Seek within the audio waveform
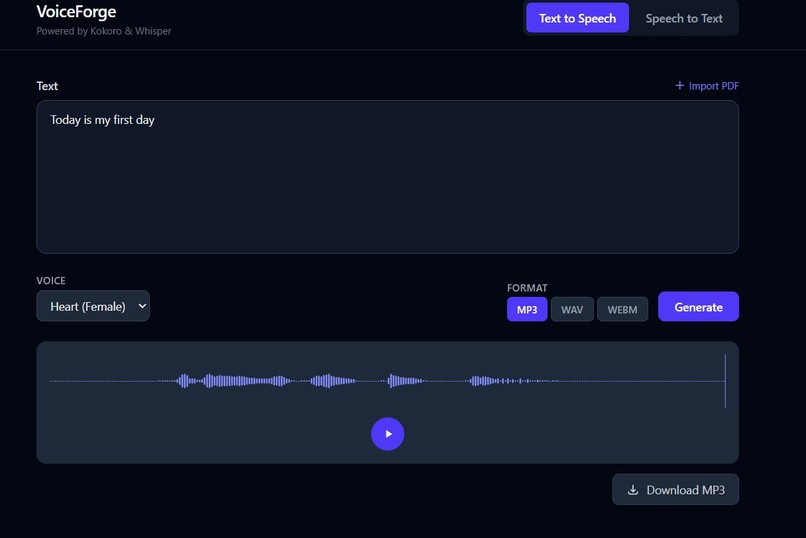 point(388,381)
